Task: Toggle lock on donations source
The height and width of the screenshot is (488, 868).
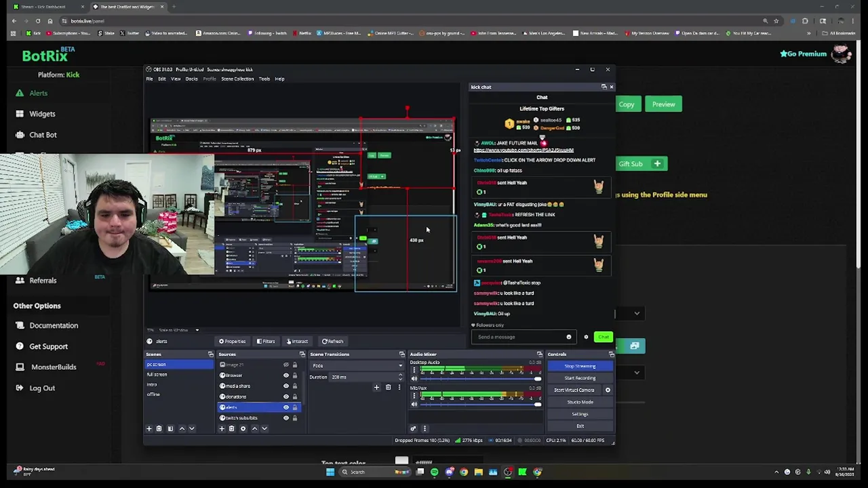Action: 294,396
